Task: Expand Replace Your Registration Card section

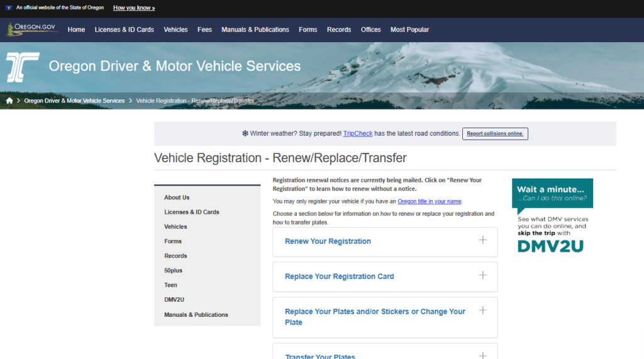Action: pyautogui.click(x=339, y=277)
